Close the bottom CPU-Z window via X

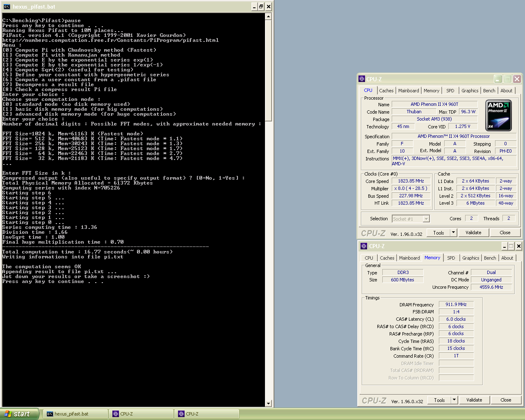click(518, 246)
